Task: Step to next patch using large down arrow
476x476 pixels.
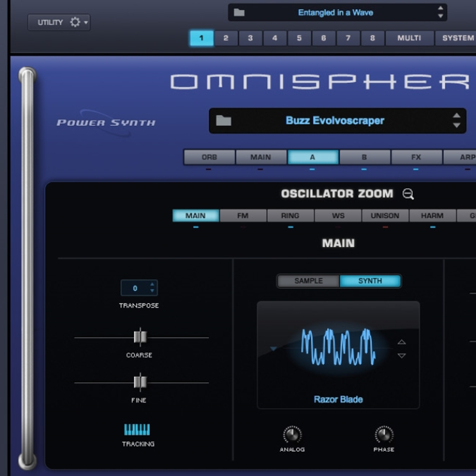Action: pos(456,125)
